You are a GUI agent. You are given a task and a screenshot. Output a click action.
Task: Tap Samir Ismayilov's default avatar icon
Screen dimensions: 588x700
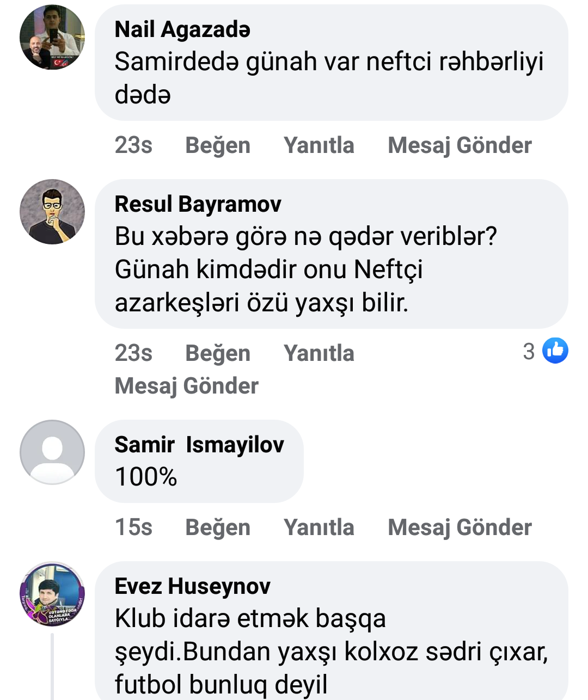[x=52, y=452]
